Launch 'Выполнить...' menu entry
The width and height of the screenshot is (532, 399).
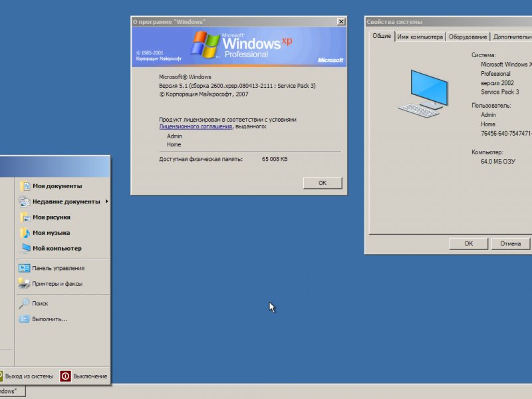pos(50,319)
